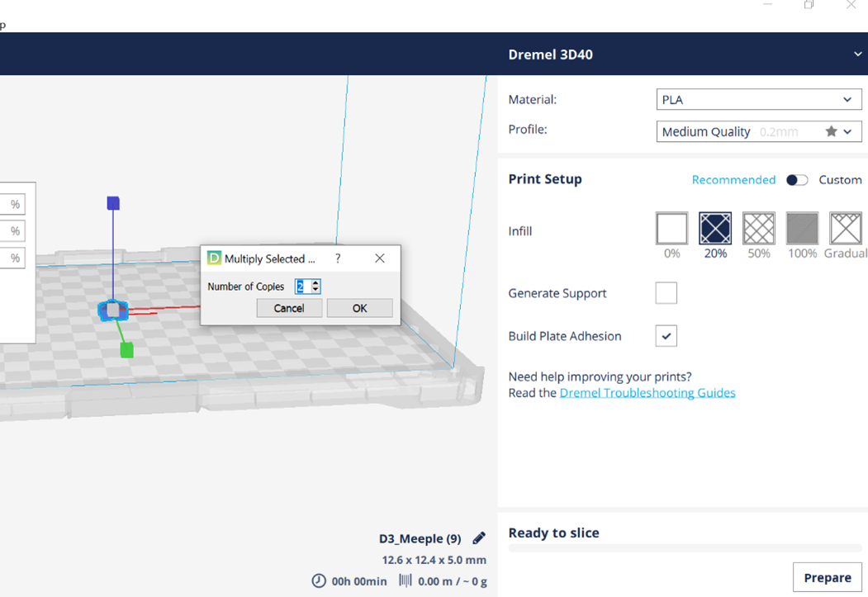
Task: Click the D3_Meeple (9) job name
Action: 420,538
